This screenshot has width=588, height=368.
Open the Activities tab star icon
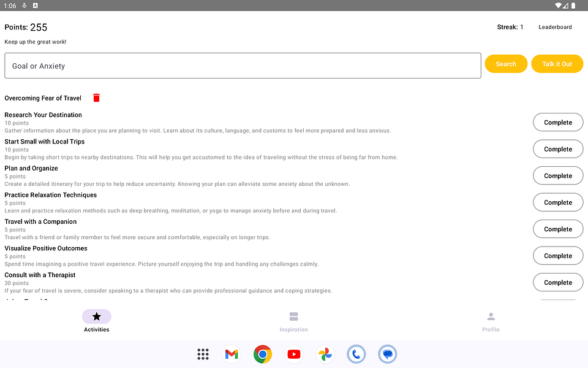click(97, 316)
